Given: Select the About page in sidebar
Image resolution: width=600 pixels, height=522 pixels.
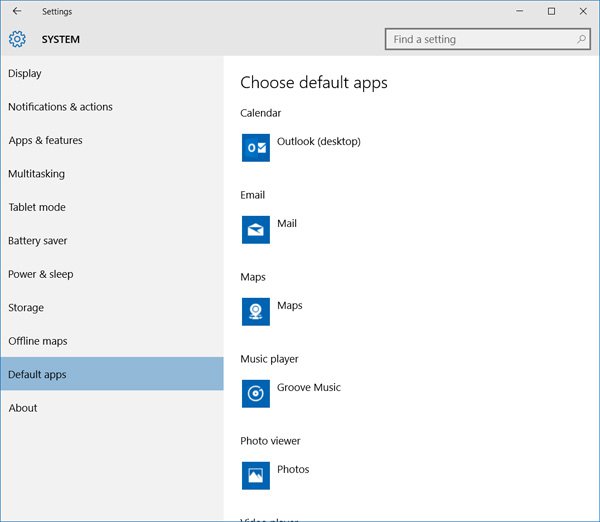Looking at the screenshot, I should 23,408.
